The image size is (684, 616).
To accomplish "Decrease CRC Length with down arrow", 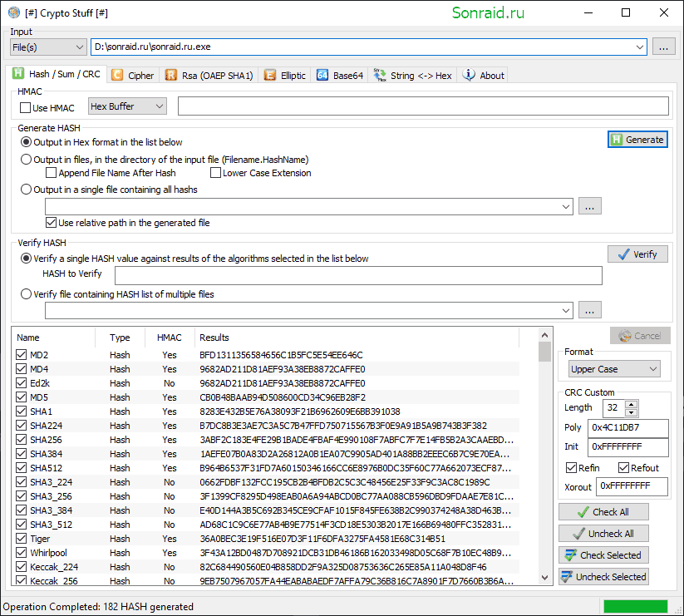I will pyautogui.click(x=631, y=412).
